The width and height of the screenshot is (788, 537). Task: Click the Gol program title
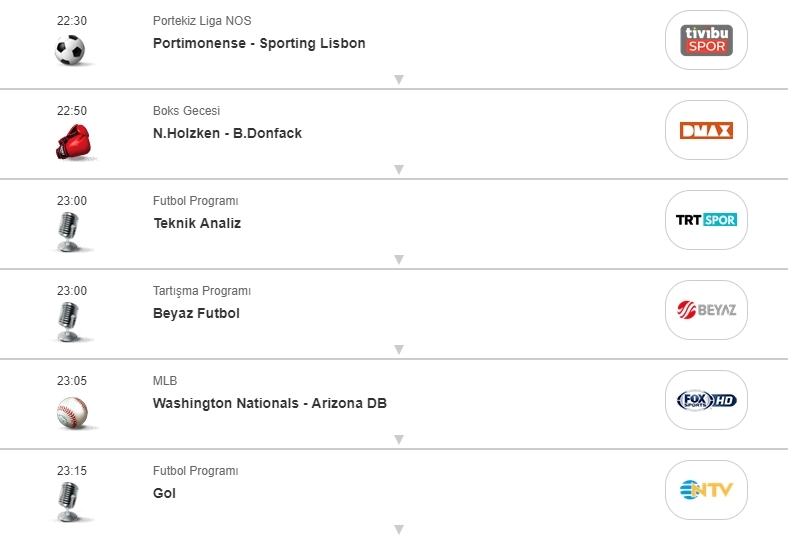coord(164,493)
